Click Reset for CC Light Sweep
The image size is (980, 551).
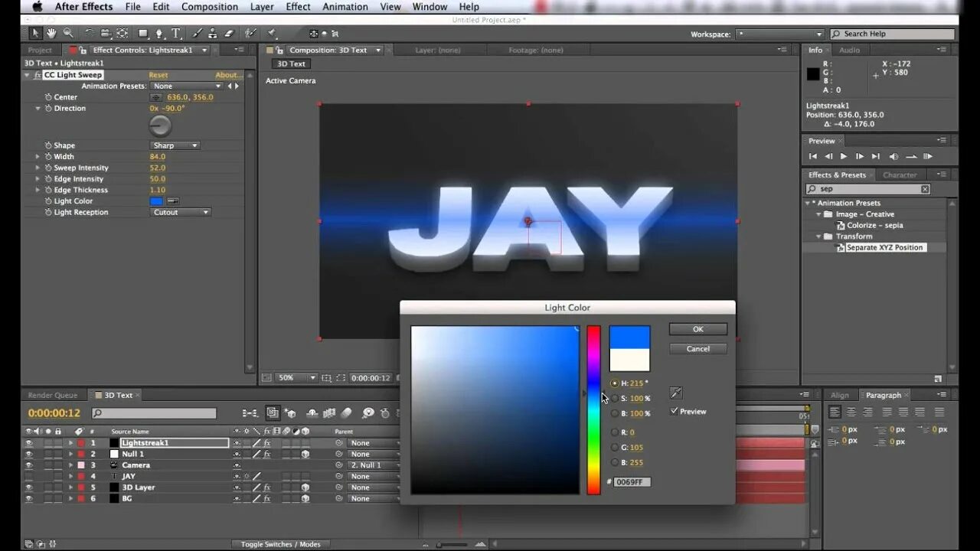pyautogui.click(x=158, y=75)
